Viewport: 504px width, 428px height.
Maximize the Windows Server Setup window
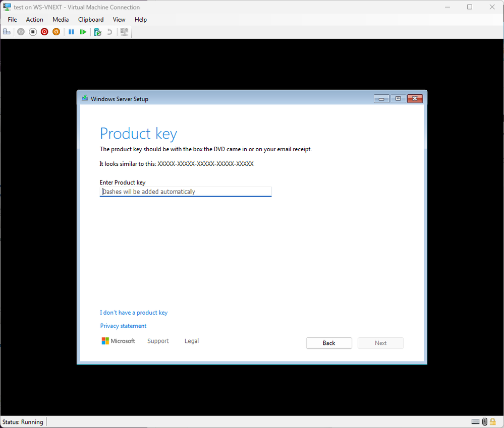tap(398, 99)
